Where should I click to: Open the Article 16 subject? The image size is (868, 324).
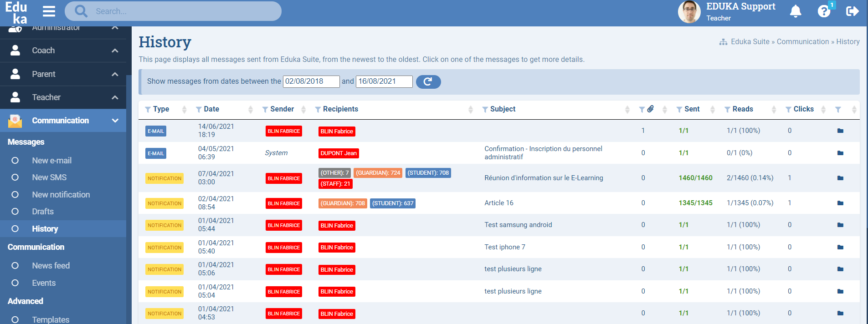click(x=499, y=203)
